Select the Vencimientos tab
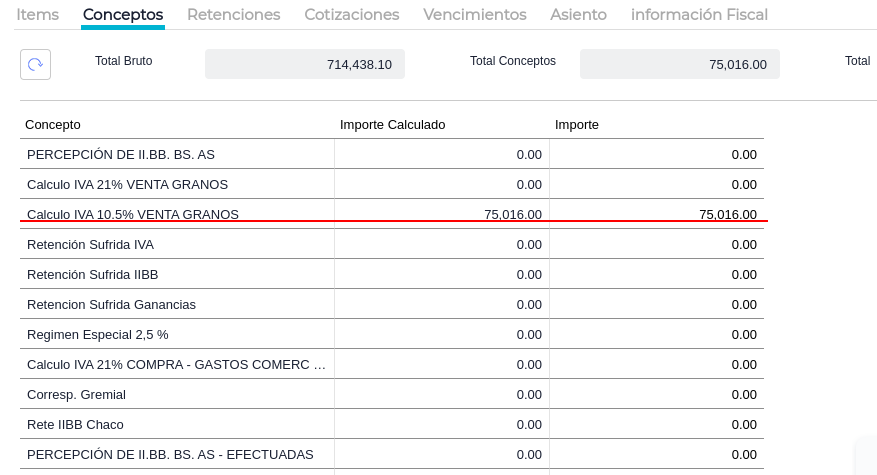The height and width of the screenshot is (475, 877). [474, 15]
